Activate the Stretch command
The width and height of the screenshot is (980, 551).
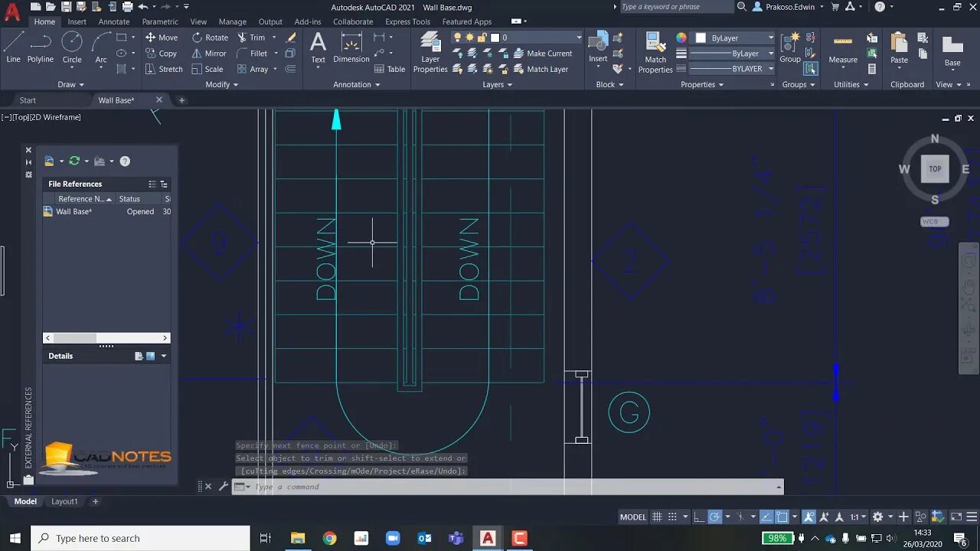(x=164, y=69)
